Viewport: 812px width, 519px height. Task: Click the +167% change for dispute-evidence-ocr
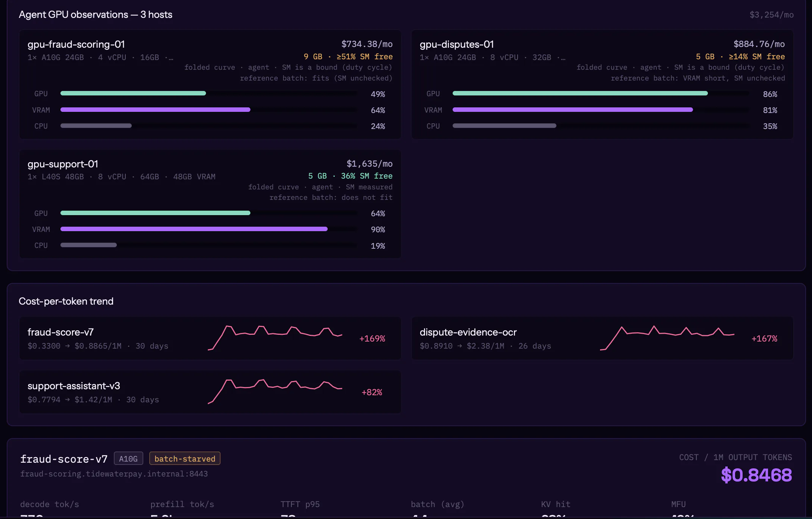pyautogui.click(x=764, y=339)
